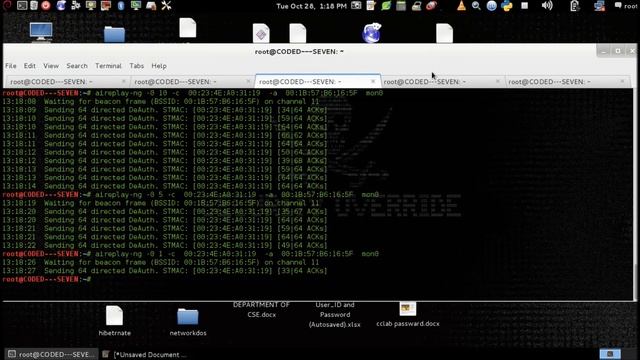Switch to the fifth terminal tab
Viewport: 640px width, 360px height.
coord(567,82)
